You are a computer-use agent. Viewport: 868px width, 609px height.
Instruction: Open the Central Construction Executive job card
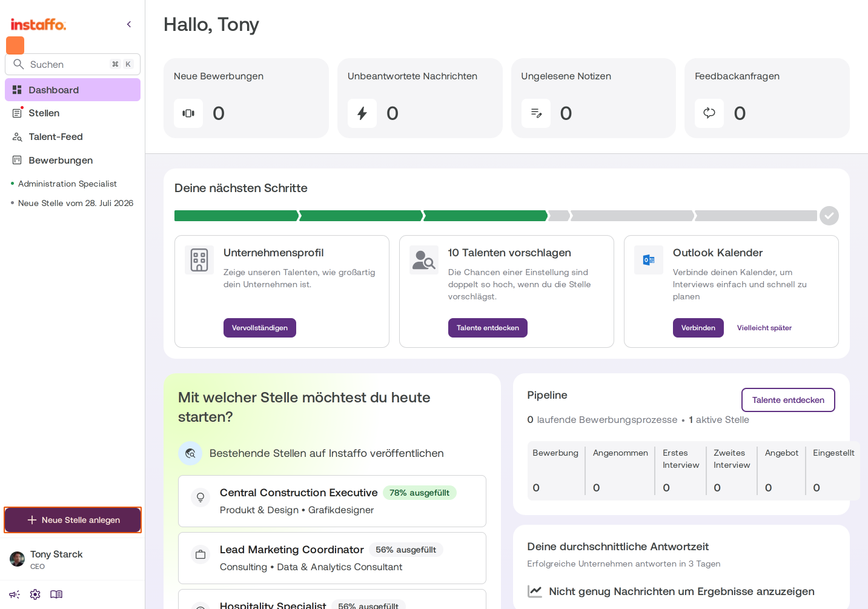pyautogui.click(x=332, y=501)
